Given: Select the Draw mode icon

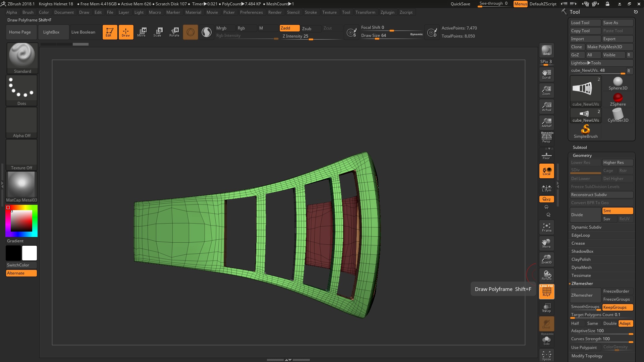Looking at the screenshot, I should click(x=126, y=32).
